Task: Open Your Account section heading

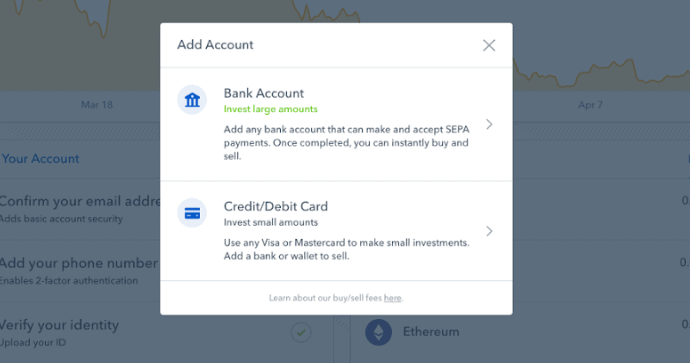Action: point(40,159)
